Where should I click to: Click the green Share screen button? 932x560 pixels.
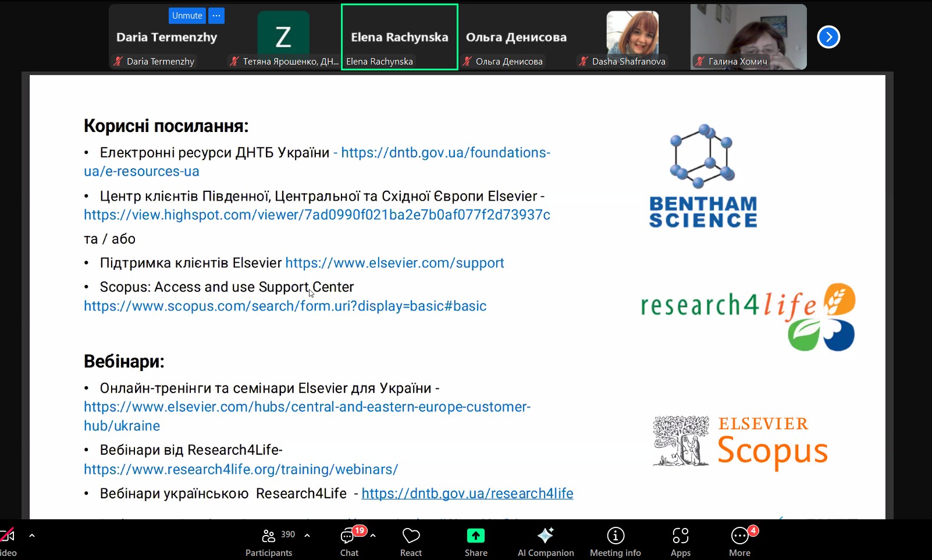click(476, 542)
